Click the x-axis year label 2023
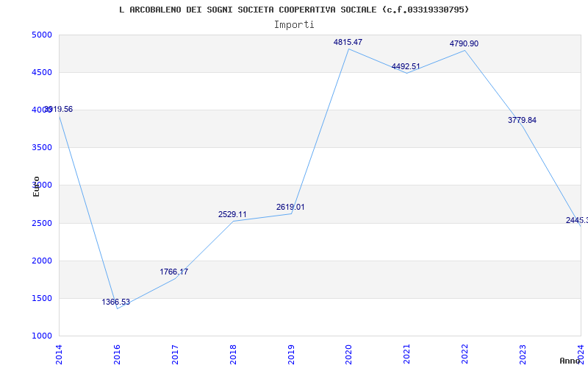 coord(523,354)
